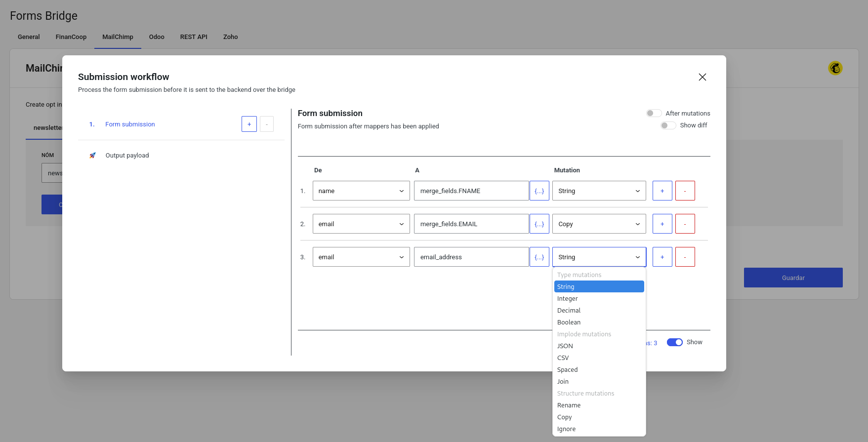The width and height of the screenshot is (868, 442).
Task: Delete mapper row 1 (name)
Action: [685, 191]
